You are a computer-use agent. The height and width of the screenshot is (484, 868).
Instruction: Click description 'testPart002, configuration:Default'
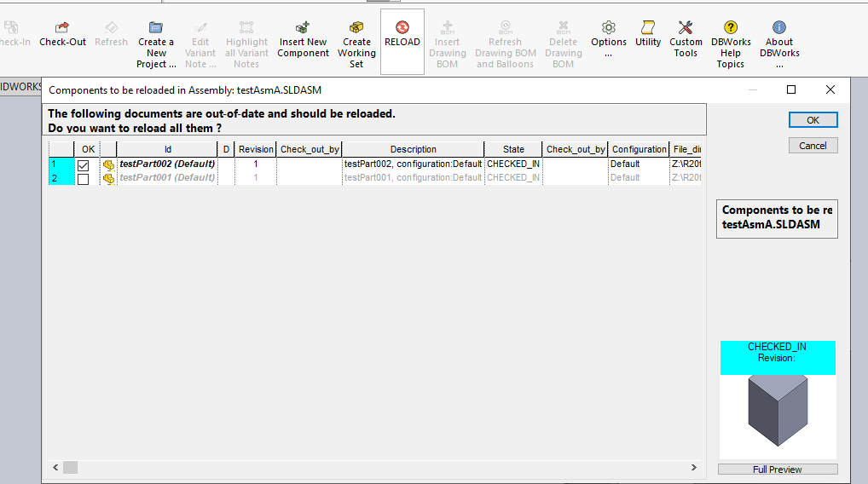tap(413, 164)
